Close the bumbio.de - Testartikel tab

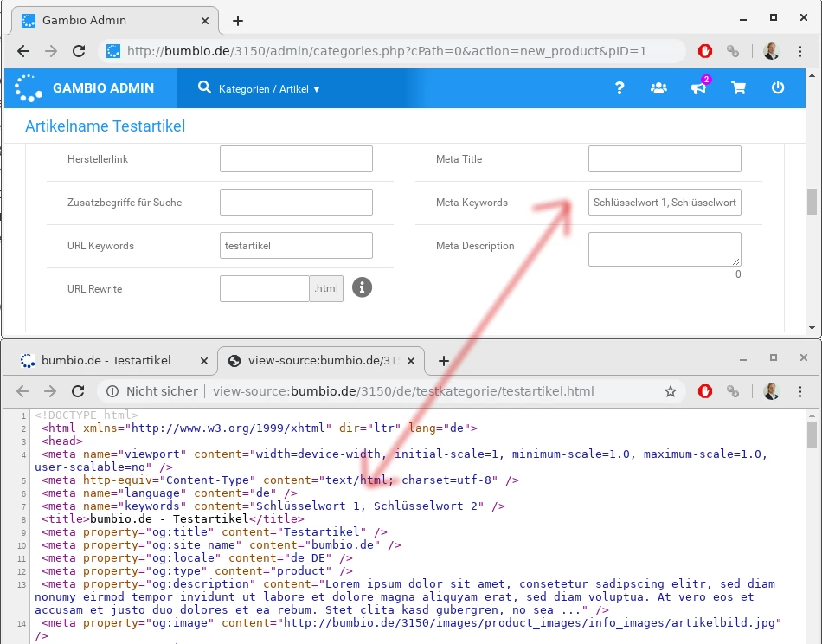pyautogui.click(x=204, y=361)
